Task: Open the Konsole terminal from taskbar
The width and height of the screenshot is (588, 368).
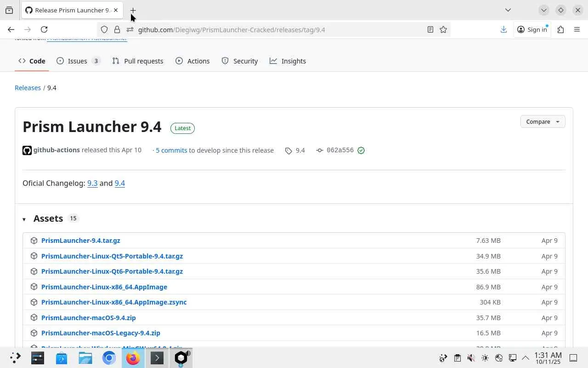Action: tap(157, 358)
